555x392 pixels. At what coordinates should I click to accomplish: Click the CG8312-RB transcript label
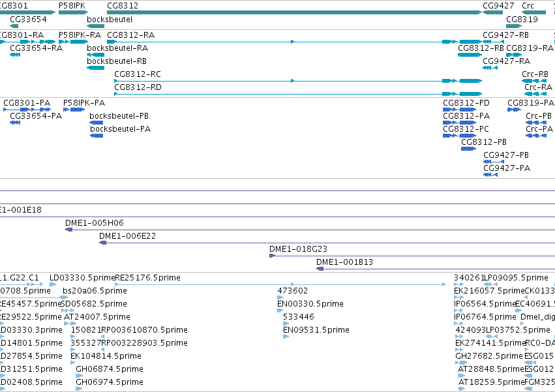pos(481,48)
